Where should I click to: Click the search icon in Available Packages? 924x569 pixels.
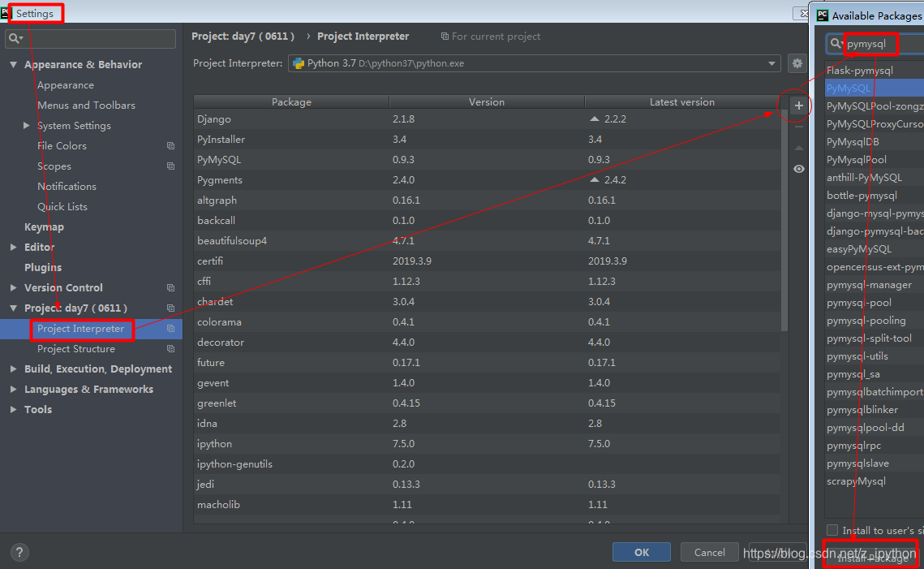836,43
